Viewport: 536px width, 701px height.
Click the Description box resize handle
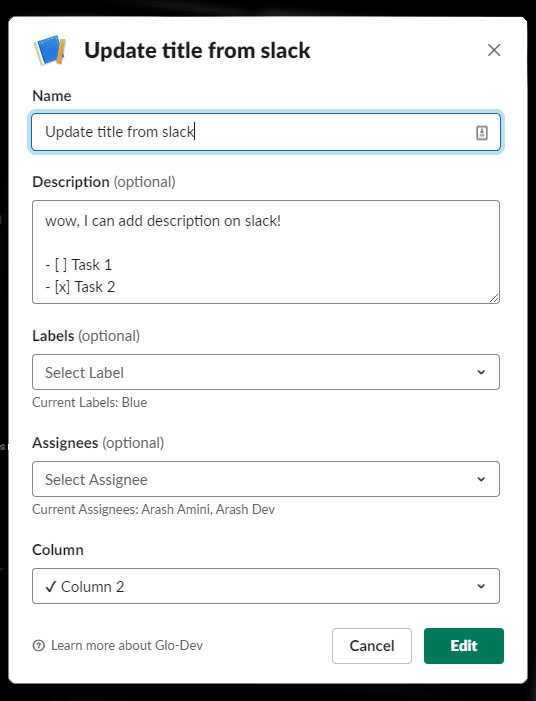(494, 298)
